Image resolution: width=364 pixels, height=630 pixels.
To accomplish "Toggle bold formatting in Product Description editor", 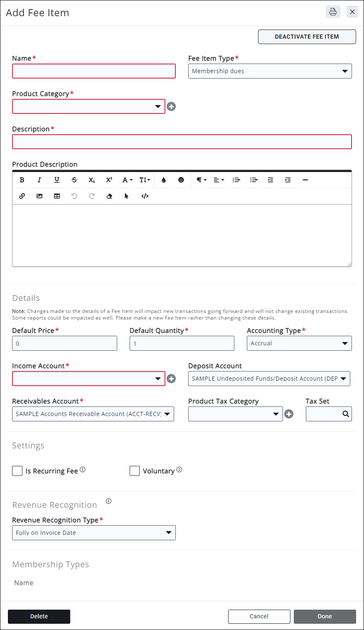I will [x=22, y=180].
